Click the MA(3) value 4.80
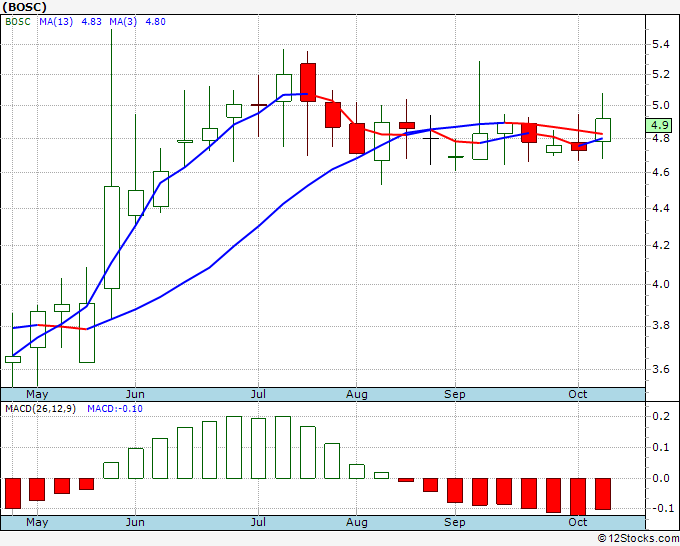680x546 pixels. tap(155, 22)
